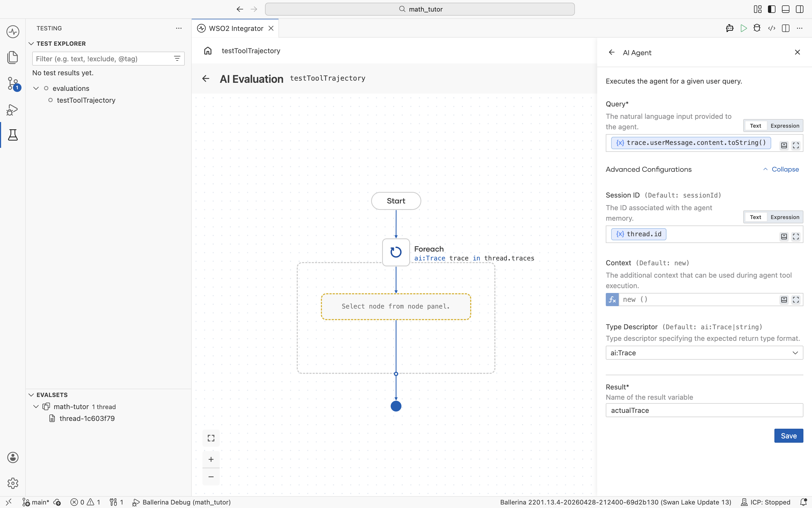Viewport: 812px width, 508px height.
Task: Select the WSO2 Integrator tab
Action: 235,28
